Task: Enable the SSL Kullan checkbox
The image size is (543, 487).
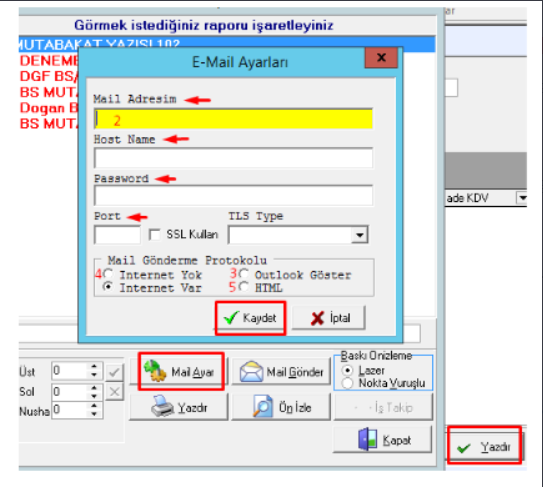Action: pyautogui.click(x=154, y=234)
